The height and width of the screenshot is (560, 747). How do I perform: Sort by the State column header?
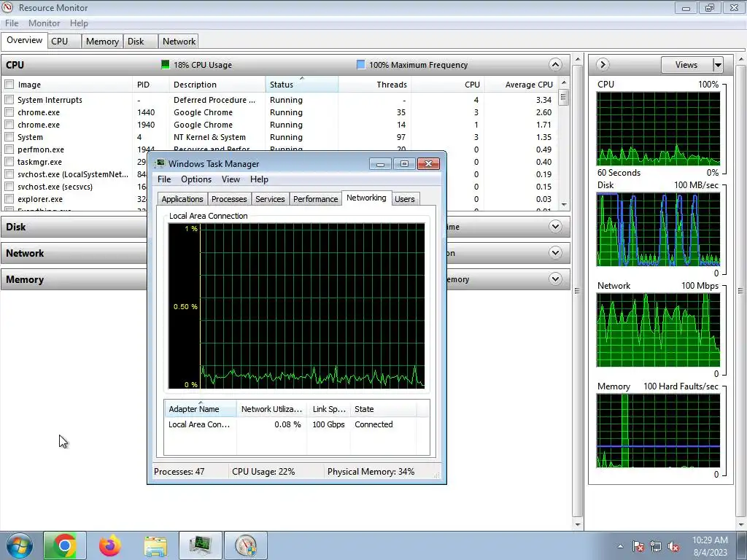(x=384, y=408)
